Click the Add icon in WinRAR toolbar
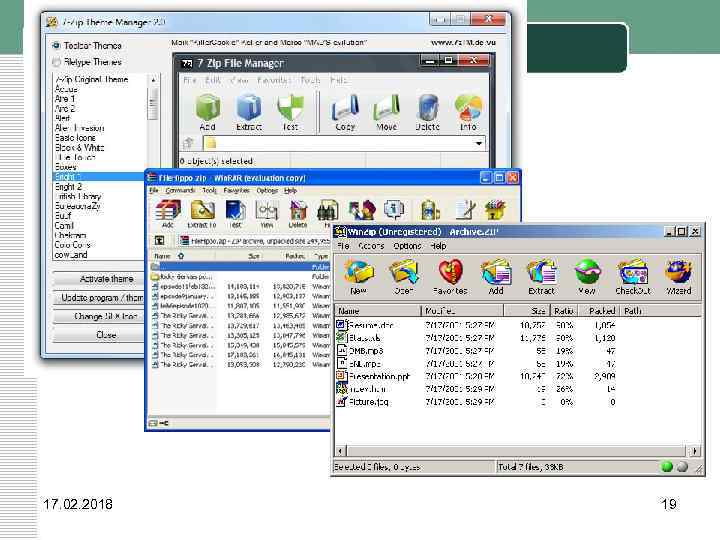This screenshot has height=540, width=720. (168, 211)
